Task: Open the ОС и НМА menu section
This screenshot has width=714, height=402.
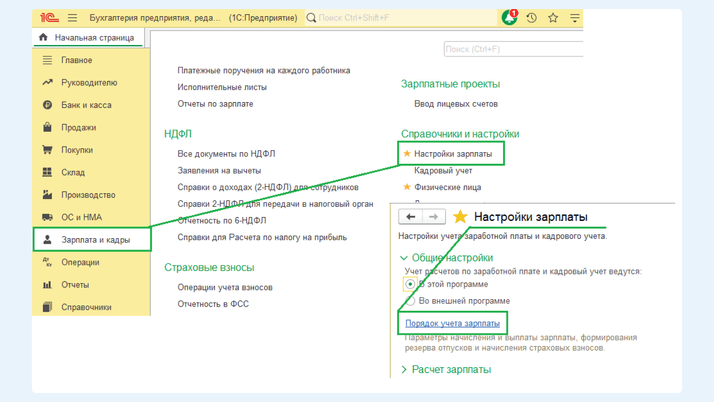Action: click(x=82, y=217)
